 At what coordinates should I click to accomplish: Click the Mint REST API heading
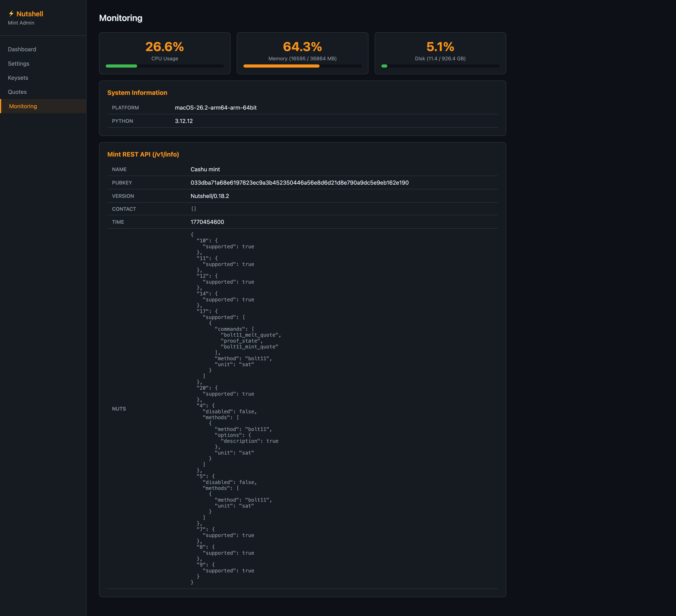click(143, 155)
